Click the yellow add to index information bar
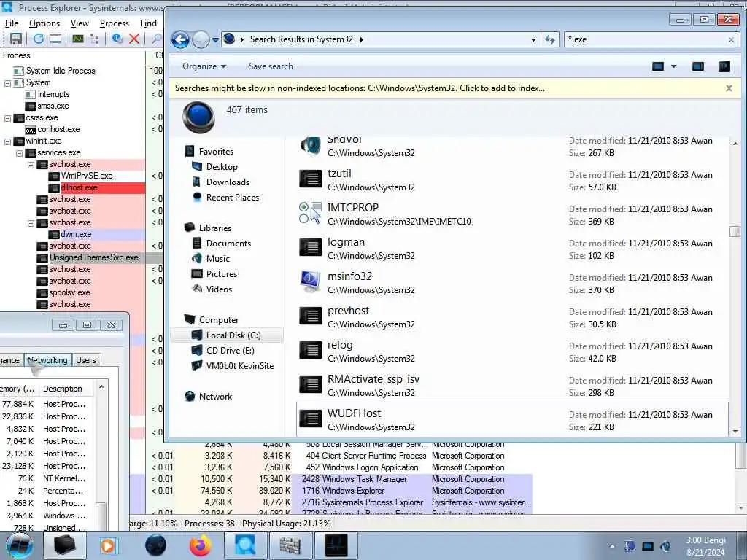This screenshot has height=560, width=747. pos(360,88)
